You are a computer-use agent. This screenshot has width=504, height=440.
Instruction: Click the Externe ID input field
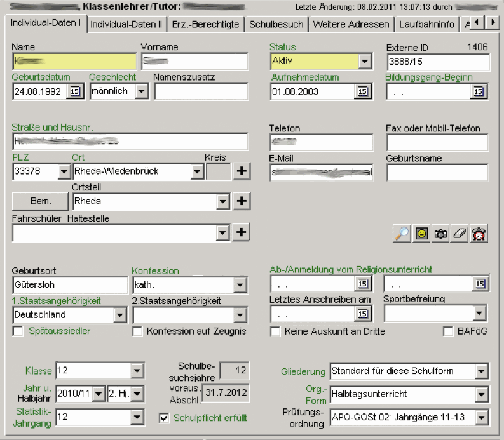pos(437,62)
